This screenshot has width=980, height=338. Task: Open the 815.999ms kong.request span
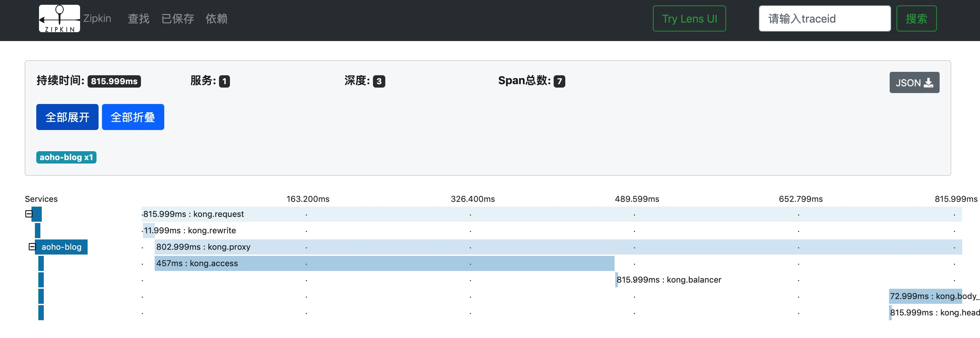[x=552, y=214]
